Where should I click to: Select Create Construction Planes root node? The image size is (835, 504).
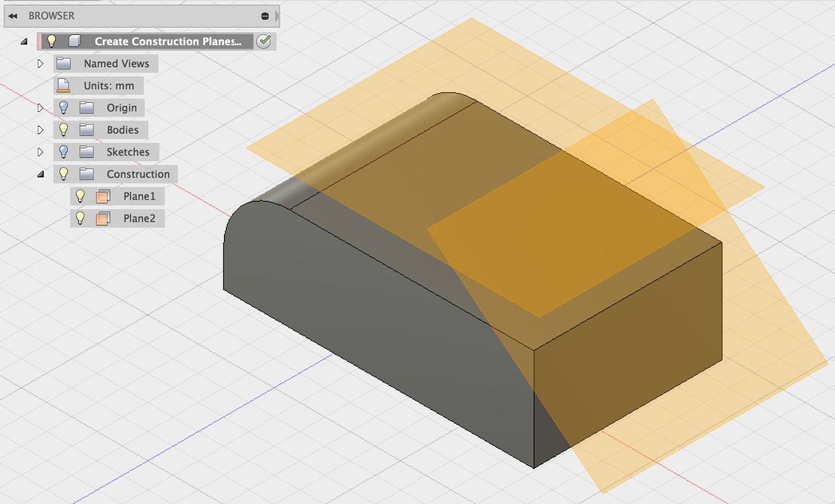pos(168,41)
